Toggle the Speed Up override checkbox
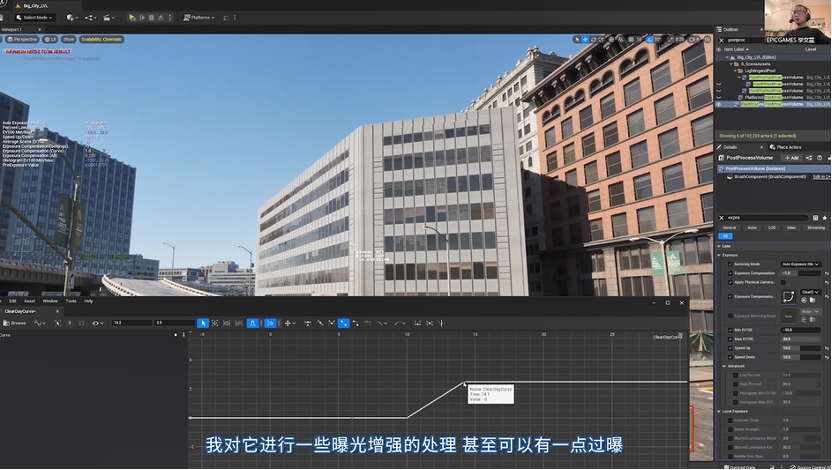 click(x=730, y=348)
